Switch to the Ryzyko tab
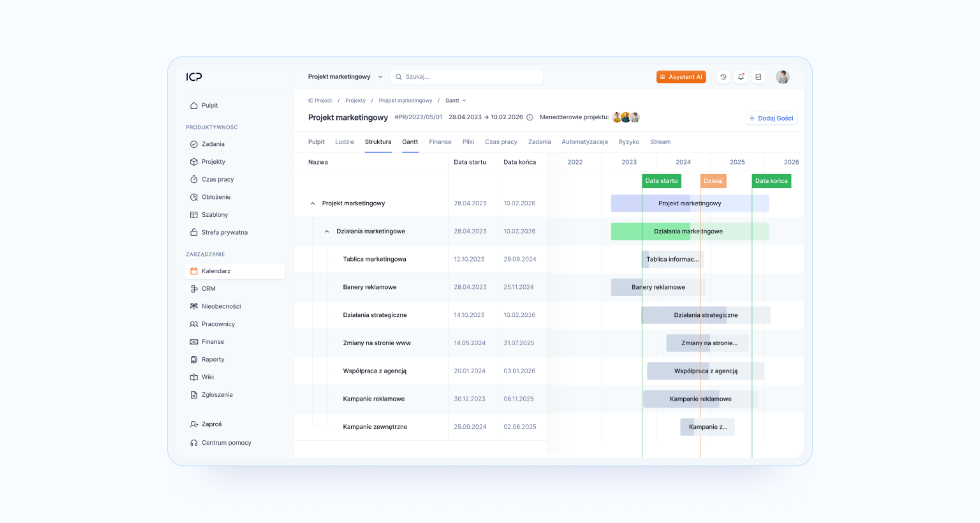The height and width of the screenshot is (523, 980). [629, 142]
